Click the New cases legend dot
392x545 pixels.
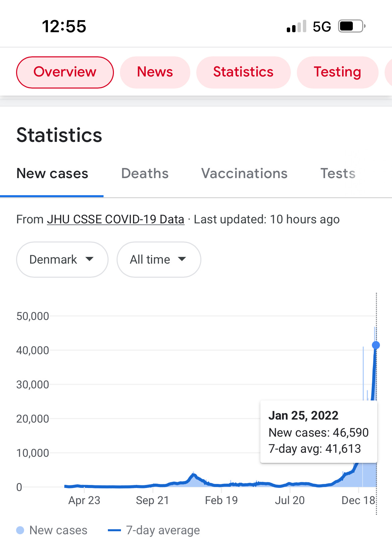(x=20, y=530)
